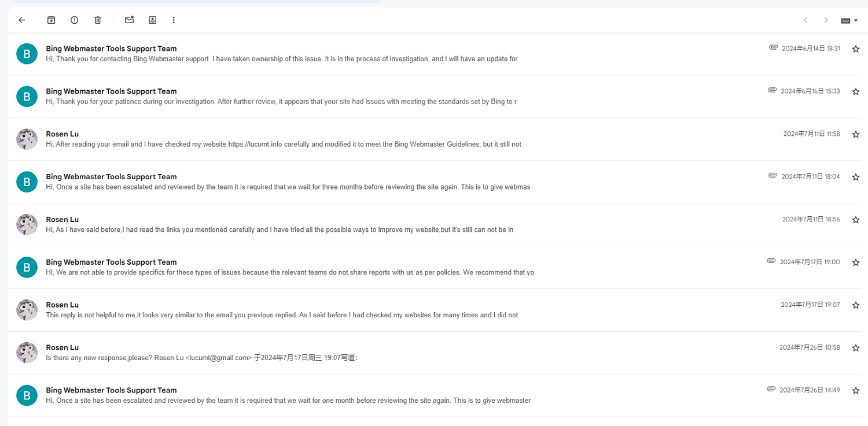The width and height of the screenshot is (868, 426).
Task: Expand message 'wait for one month before reviewing'
Action: 434,396
